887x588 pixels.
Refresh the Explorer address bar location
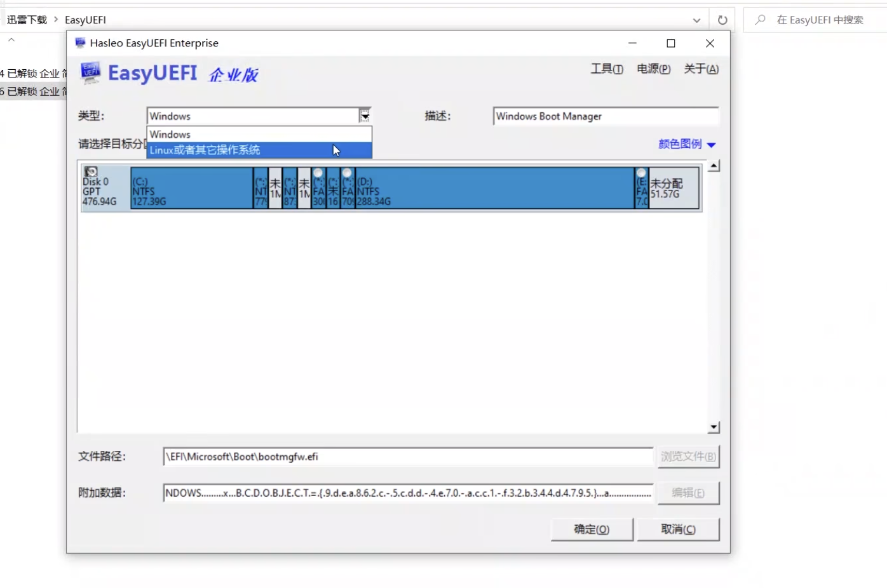point(722,20)
